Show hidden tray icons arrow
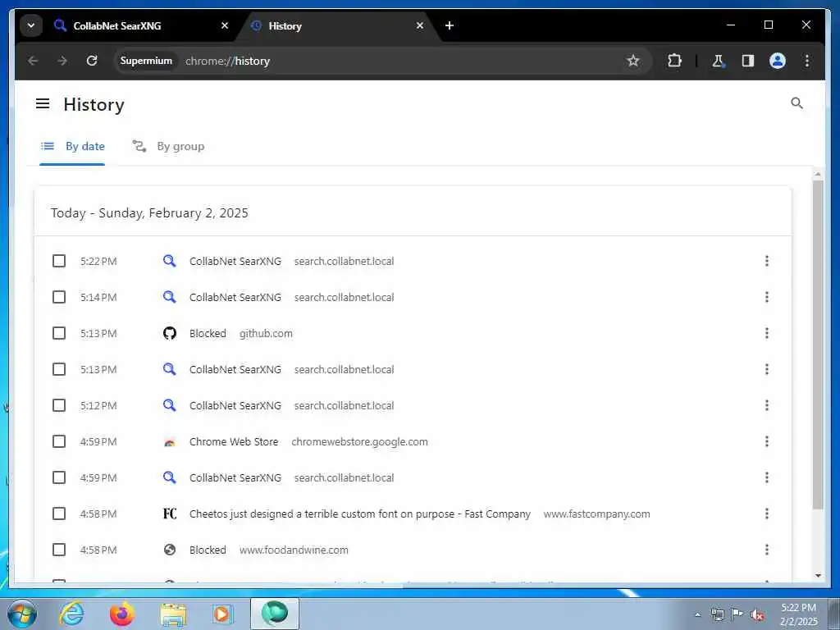 coord(697,614)
